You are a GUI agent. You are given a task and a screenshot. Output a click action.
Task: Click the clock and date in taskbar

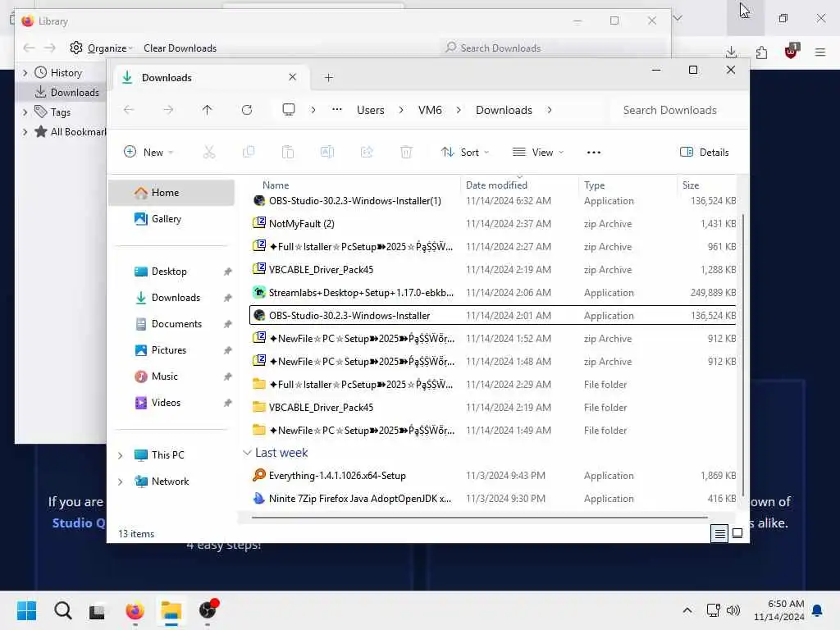coord(779,610)
